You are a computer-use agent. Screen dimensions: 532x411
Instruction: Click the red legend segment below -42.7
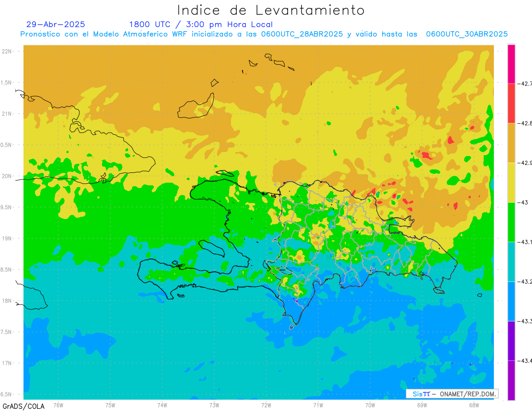(511, 103)
